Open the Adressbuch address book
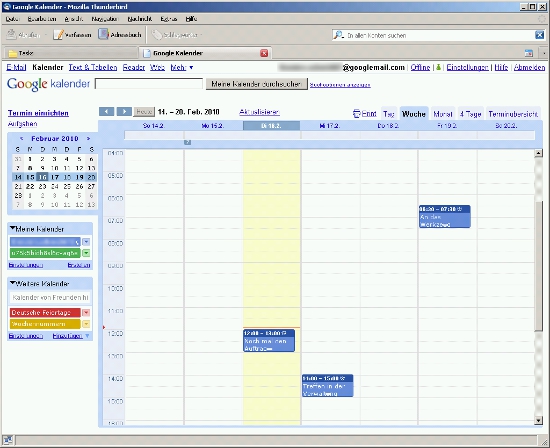 point(120,34)
